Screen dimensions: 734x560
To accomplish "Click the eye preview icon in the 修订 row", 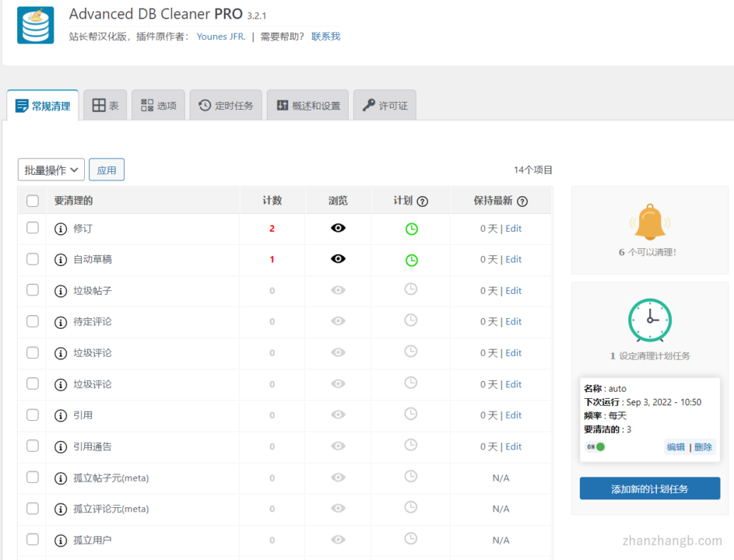I will click(338, 228).
